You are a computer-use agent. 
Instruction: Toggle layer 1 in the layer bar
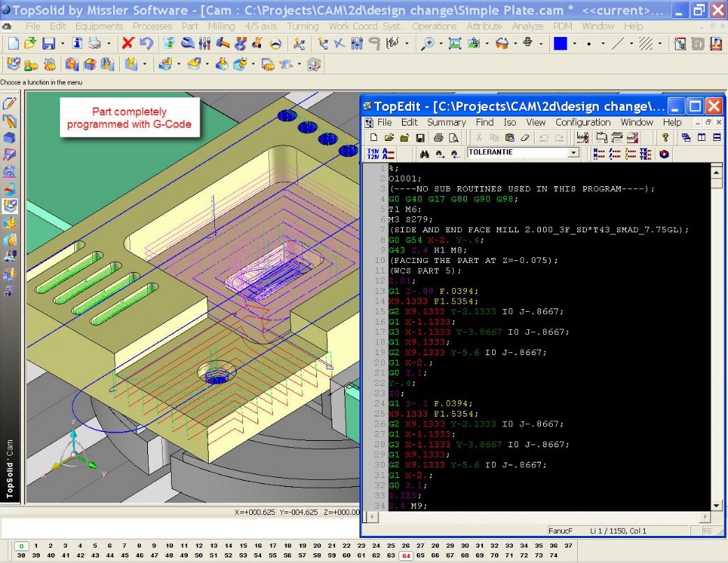tap(36, 546)
